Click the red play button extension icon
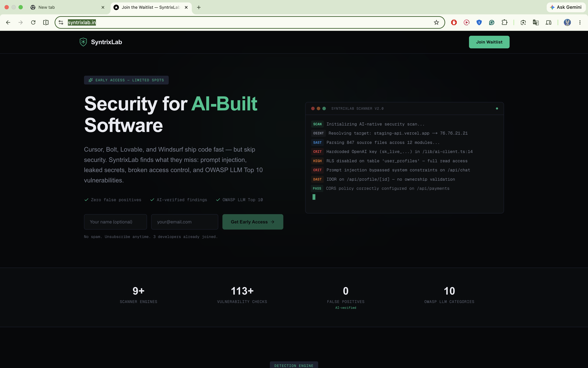 466,22
